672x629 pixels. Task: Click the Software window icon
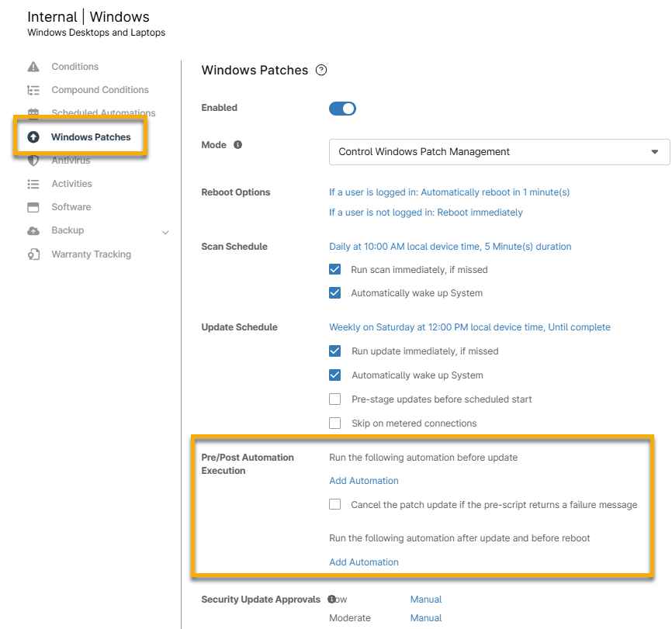coord(33,207)
